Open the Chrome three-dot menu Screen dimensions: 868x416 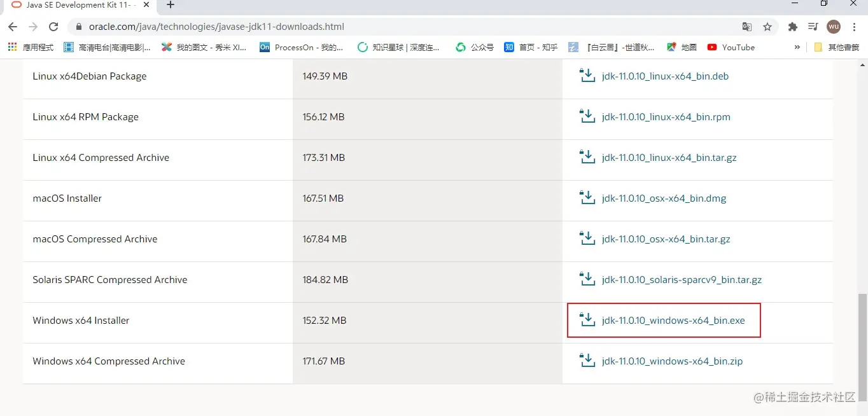coord(854,27)
